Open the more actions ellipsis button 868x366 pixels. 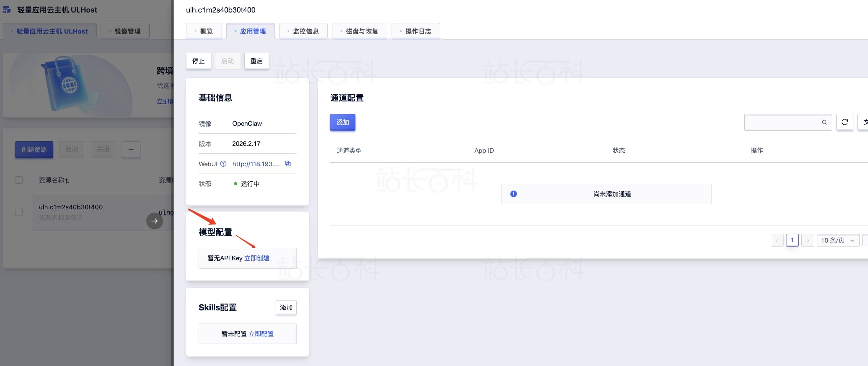pos(131,149)
